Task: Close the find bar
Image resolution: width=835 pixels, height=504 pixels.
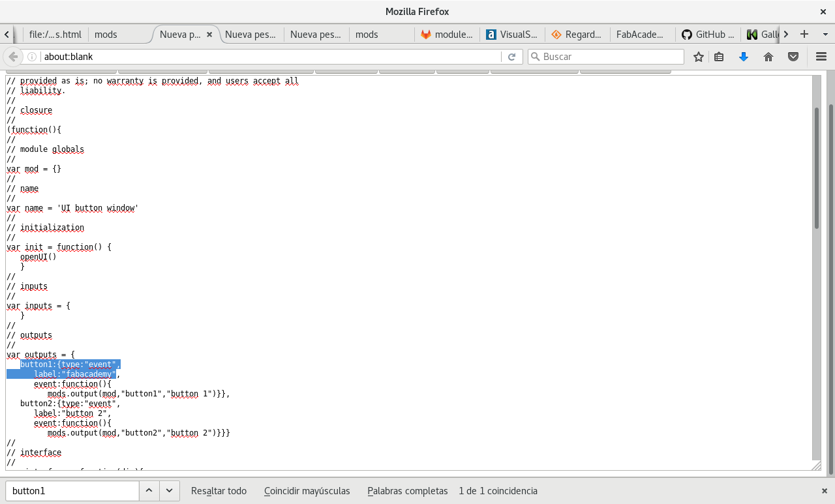Action: tap(825, 491)
